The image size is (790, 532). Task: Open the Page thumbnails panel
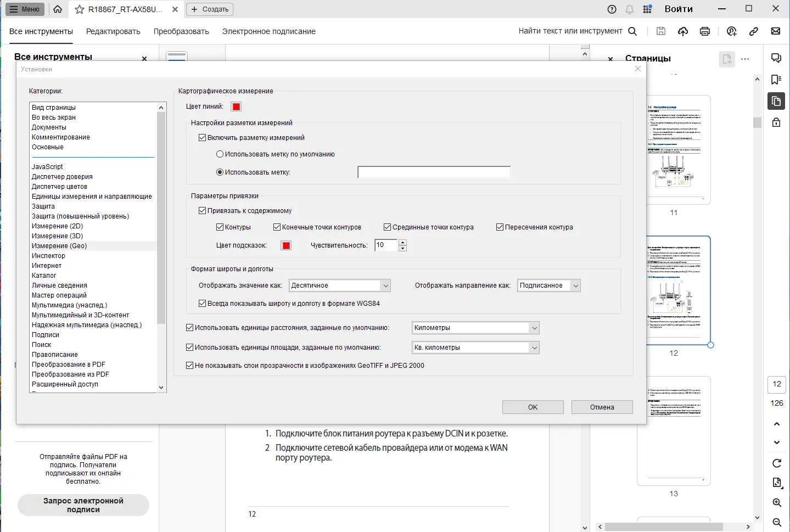click(776, 101)
